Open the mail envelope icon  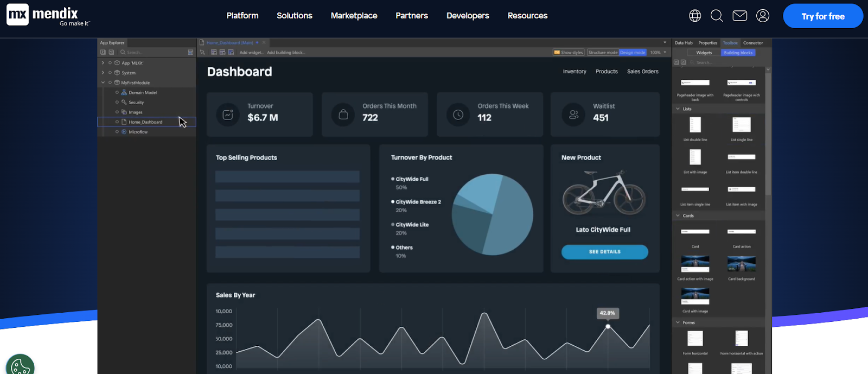point(740,16)
